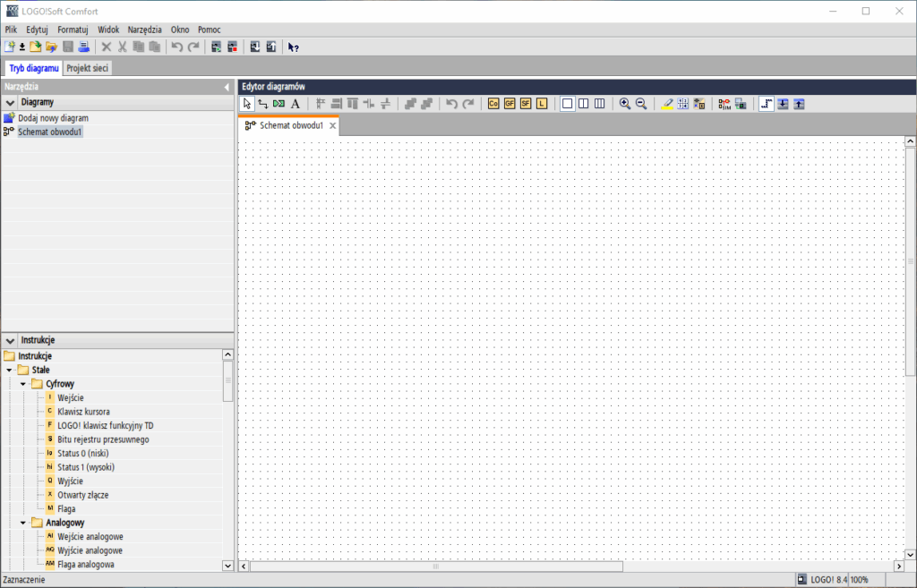The height and width of the screenshot is (588, 917).
Task: Show the Data Log (L) block group
Action: point(542,104)
